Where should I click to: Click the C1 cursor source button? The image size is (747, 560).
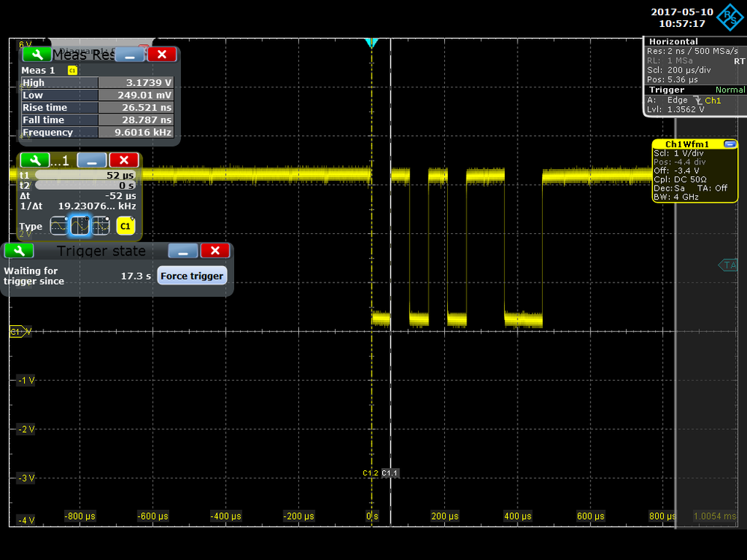126,226
